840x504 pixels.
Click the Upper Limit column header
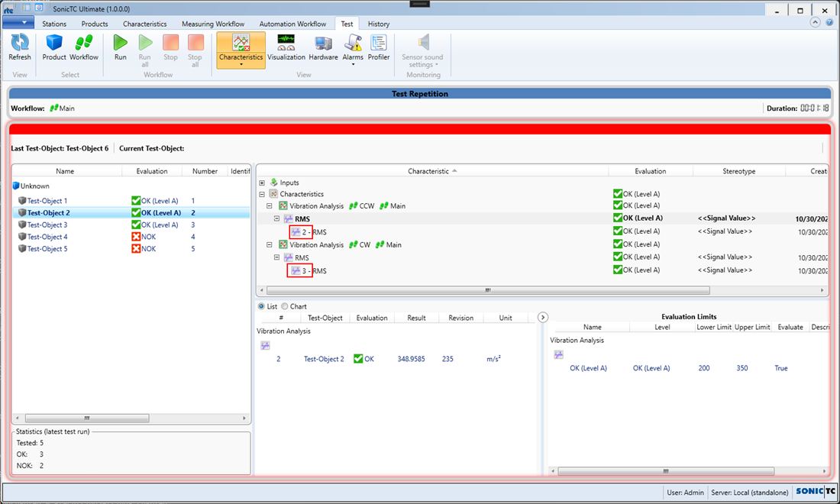pos(752,327)
